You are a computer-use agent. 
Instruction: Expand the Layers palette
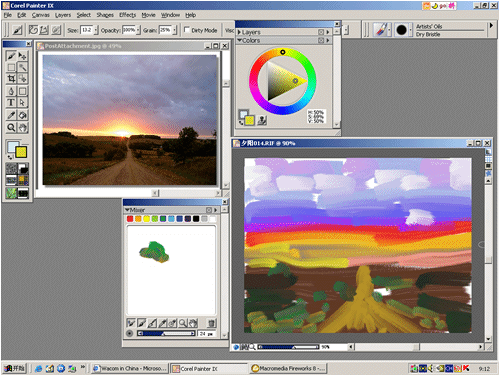click(x=239, y=32)
